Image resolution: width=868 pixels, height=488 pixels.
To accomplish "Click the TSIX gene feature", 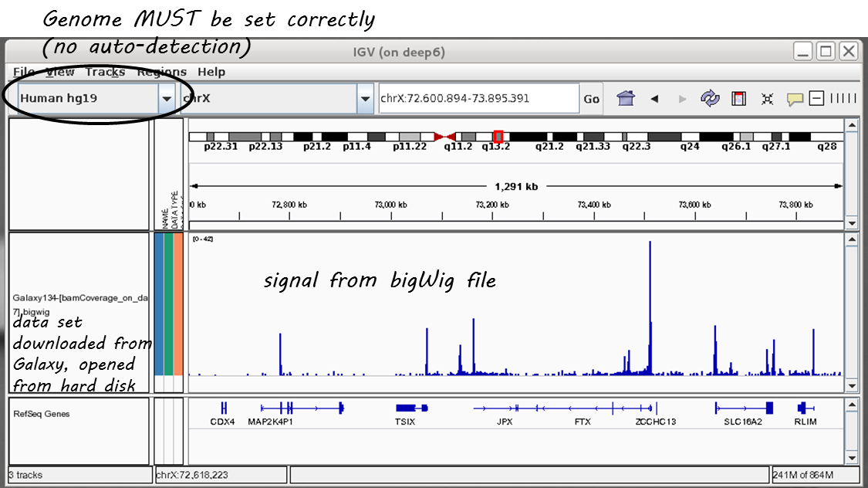I will (x=411, y=408).
